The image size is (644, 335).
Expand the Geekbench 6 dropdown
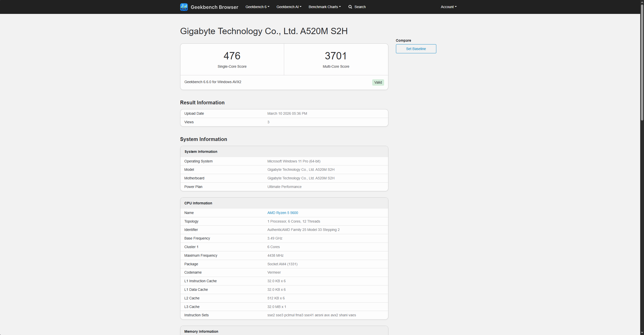(x=257, y=7)
